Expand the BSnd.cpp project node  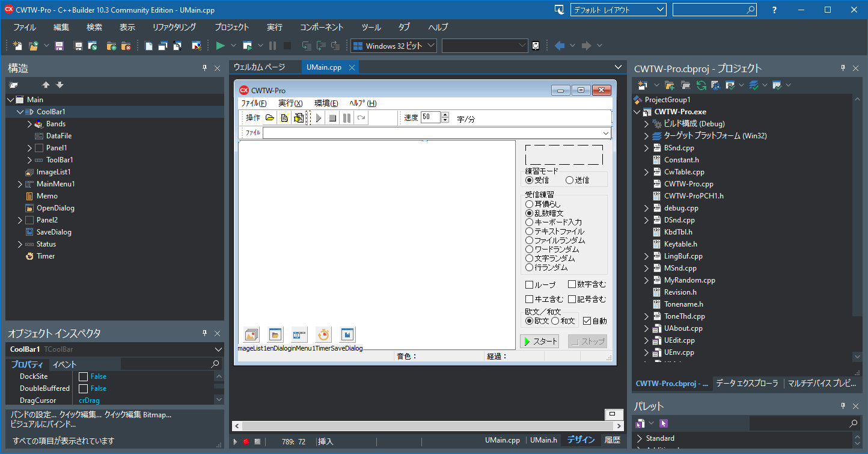[647, 148]
